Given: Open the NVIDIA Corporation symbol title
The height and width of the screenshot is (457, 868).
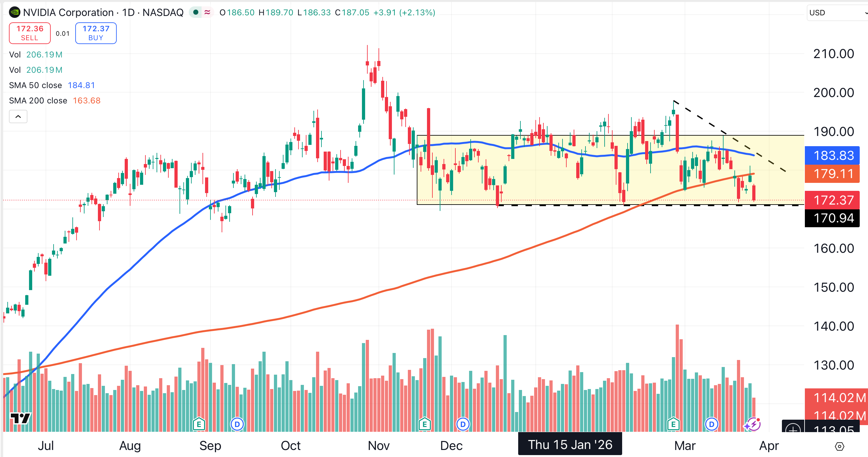Looking at the screenshot, I should [69, 12].
